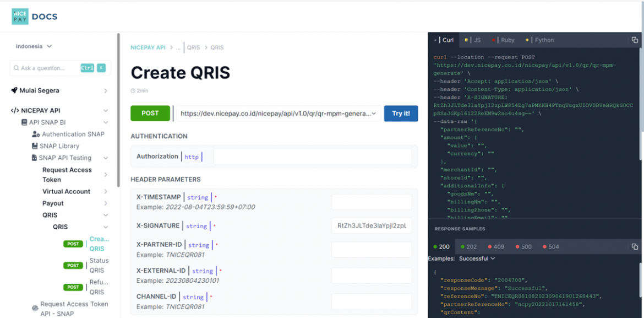Open the NICEPAY API breadcrumb link

(148, 47)
